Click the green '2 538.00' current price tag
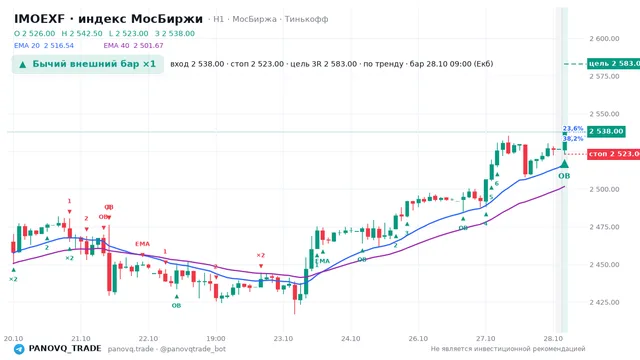 coord(606,131)
